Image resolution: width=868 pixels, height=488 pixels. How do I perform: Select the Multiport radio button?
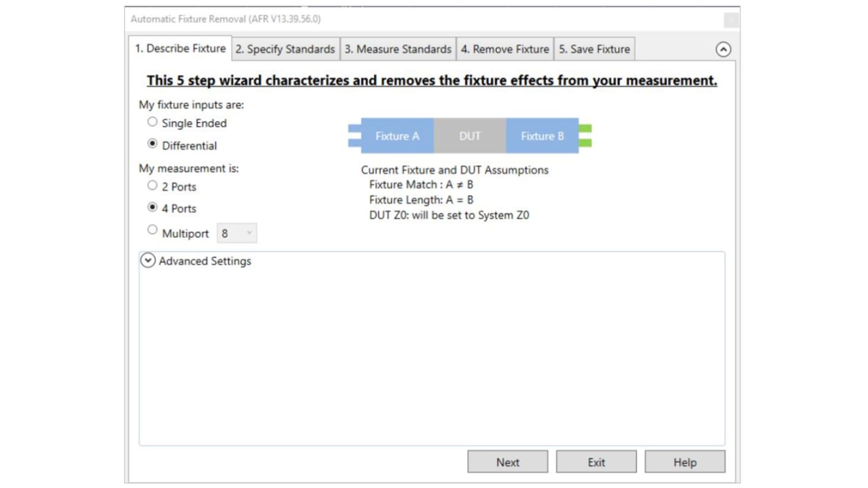[152, 231]
